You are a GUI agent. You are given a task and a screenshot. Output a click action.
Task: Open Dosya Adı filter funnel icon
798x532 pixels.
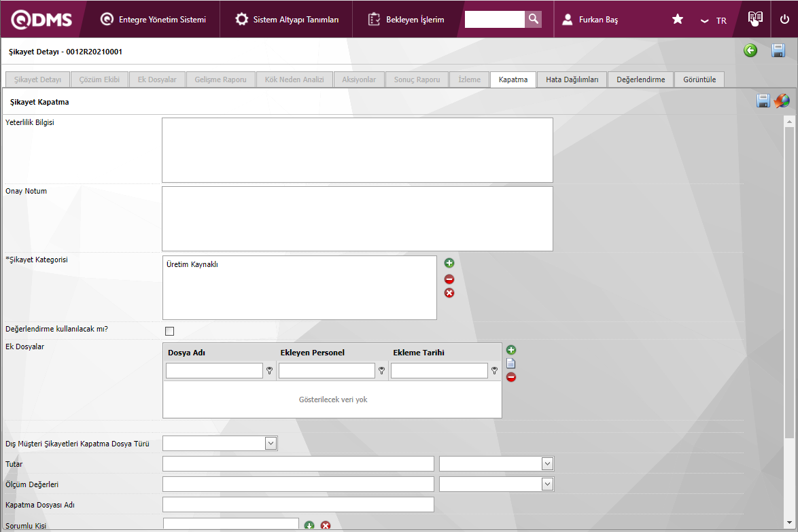(270, 371)
